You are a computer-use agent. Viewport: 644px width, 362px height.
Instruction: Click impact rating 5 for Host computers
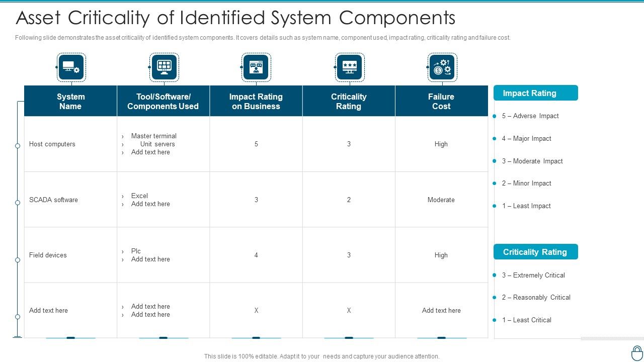click(256, 144)
